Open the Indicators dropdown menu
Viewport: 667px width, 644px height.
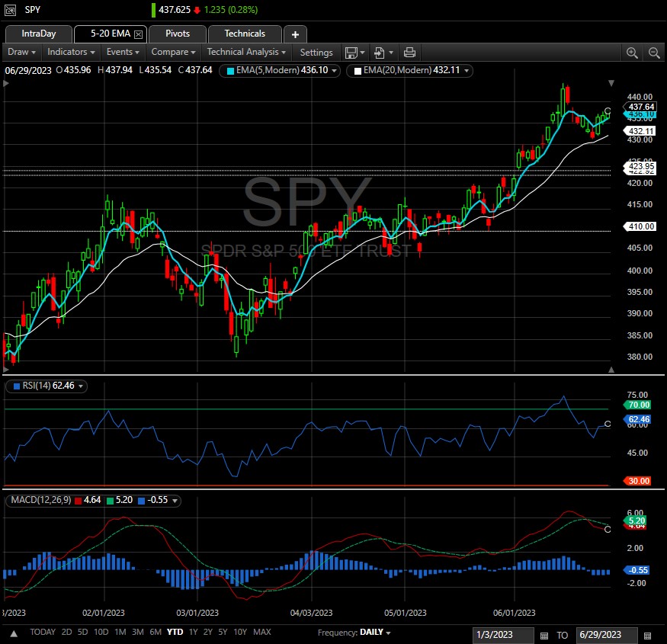pyautogui.click(x=71, y=52)
